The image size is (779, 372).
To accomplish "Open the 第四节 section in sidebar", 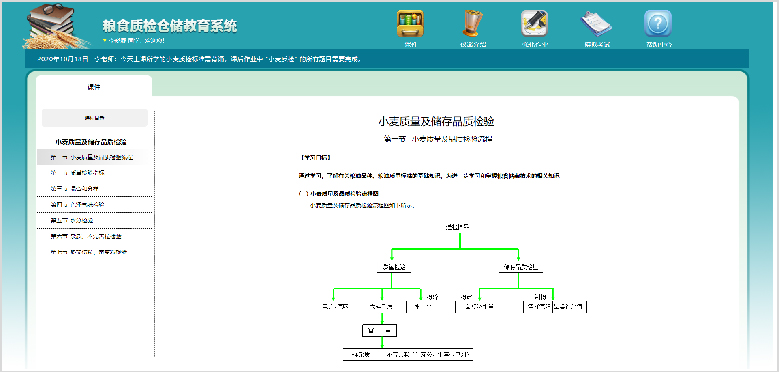I will (77, 205).
